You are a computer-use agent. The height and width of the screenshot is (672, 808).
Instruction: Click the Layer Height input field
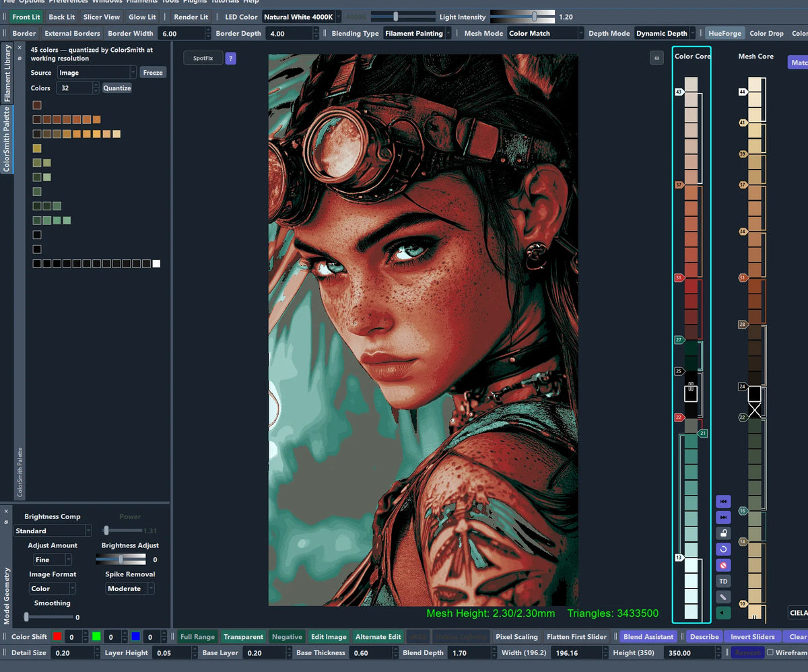[x=174, y=652]
